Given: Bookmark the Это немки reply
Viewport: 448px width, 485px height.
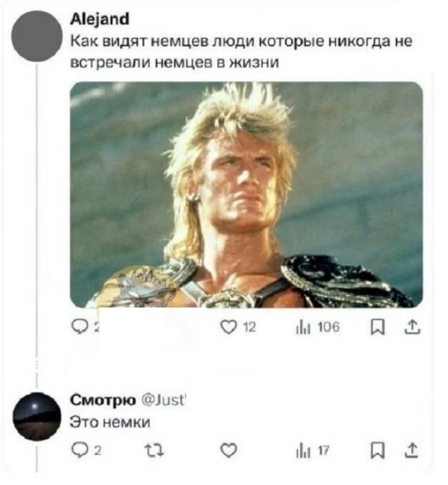Looking at the screenshot, I should (377, 451).
